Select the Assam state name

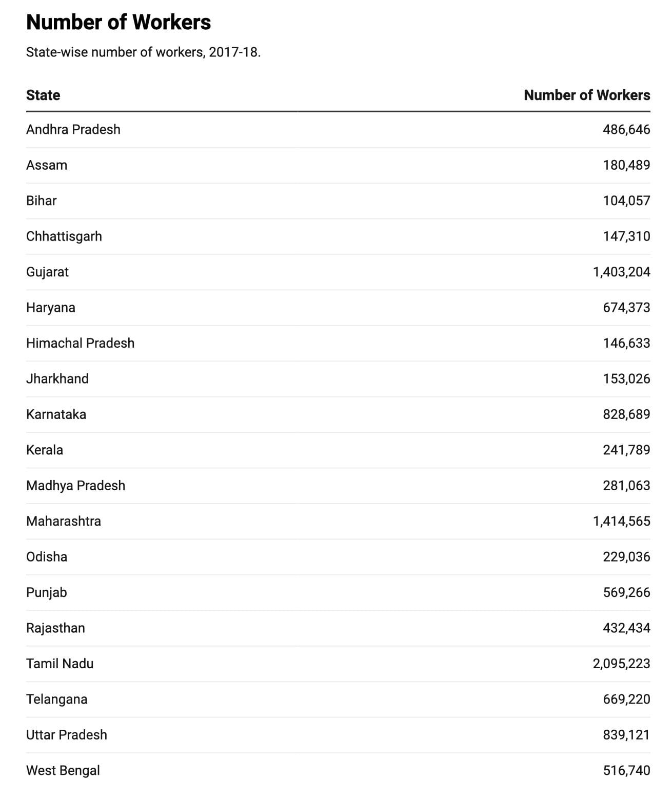tap(47, 165)
